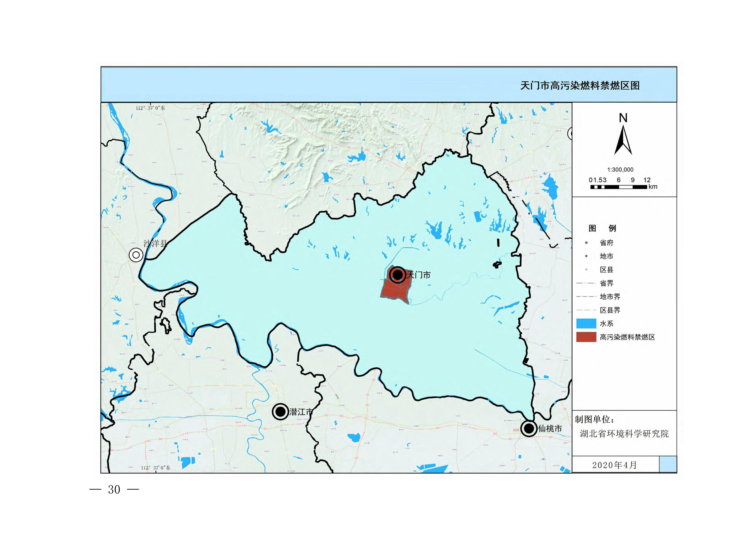The image size is (756, 535).
Task: Click the top 112° 37′0″东 coordinate label
Action: [x=150, y=108]
